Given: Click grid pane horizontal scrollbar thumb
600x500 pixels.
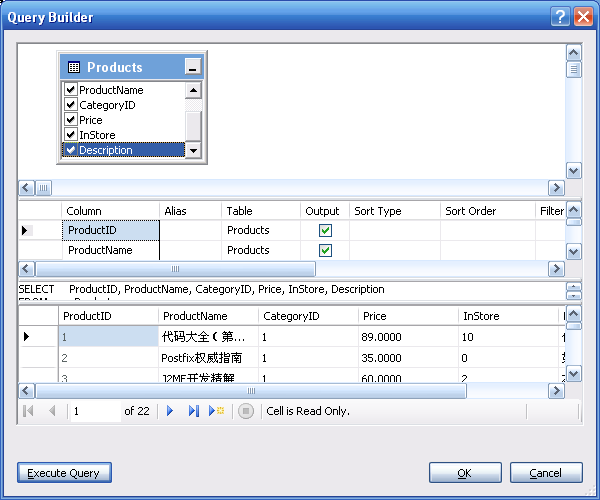Looking at the screenshot, I should tap(175, 269).
